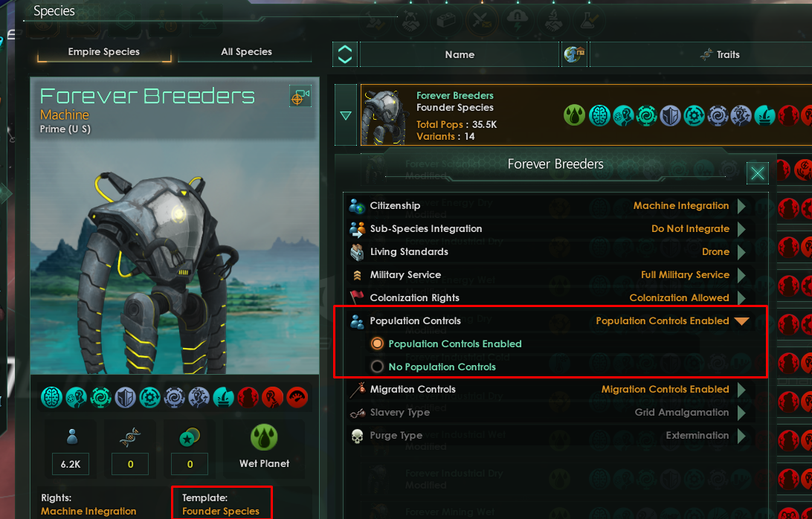Sort by the Traits column header
Screen dimensions: 812x519
[x=721, y=54]
